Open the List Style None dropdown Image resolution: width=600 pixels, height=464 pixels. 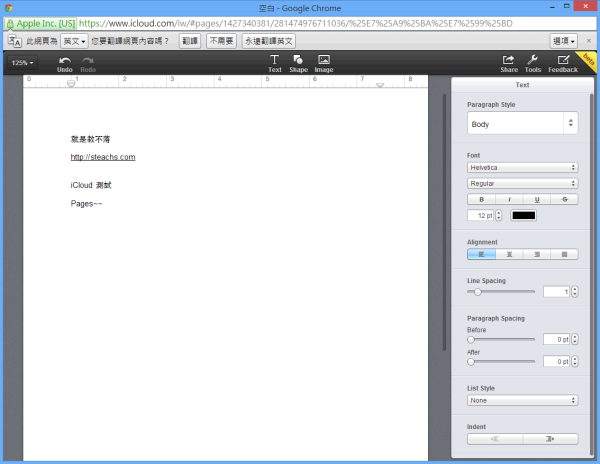(522, 401)
